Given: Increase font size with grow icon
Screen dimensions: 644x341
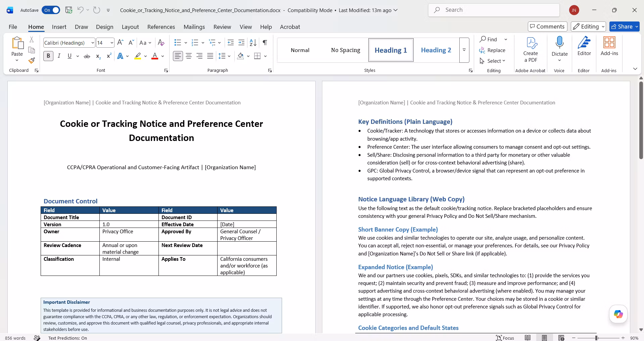Looking at the screenshot, I should tap(120, 43).
